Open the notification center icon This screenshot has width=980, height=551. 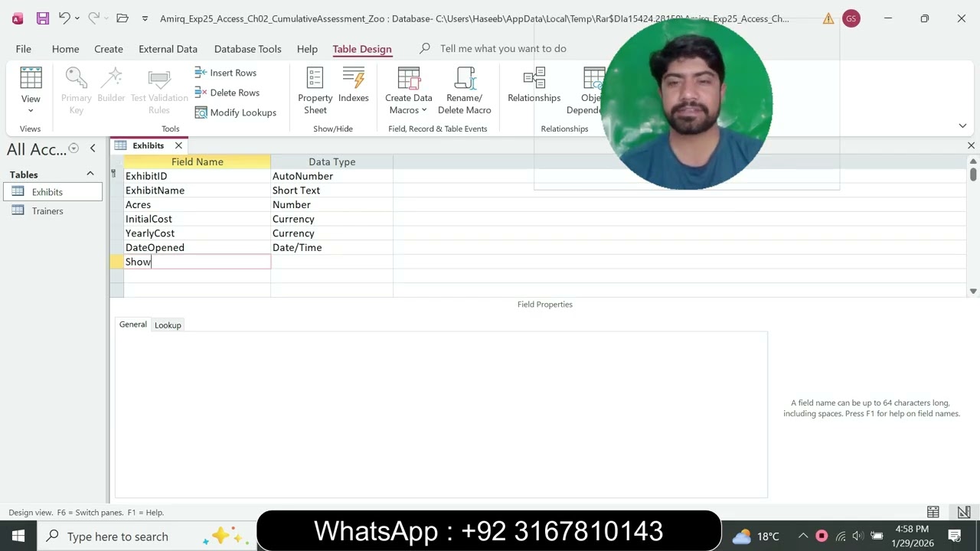(x=955, y=536)
